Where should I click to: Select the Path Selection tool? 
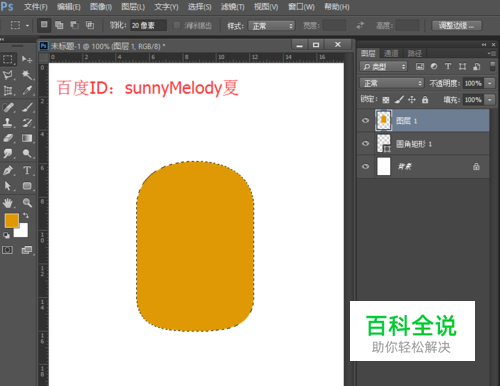click(8, 186)
